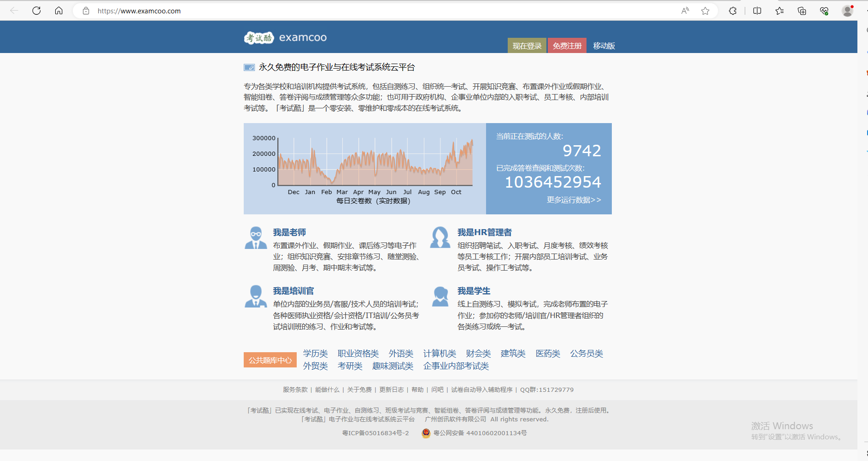This screenshot has width=868, height=461.
Task: Click the Read aloud icon in address bar
Action: click(685, 11)
